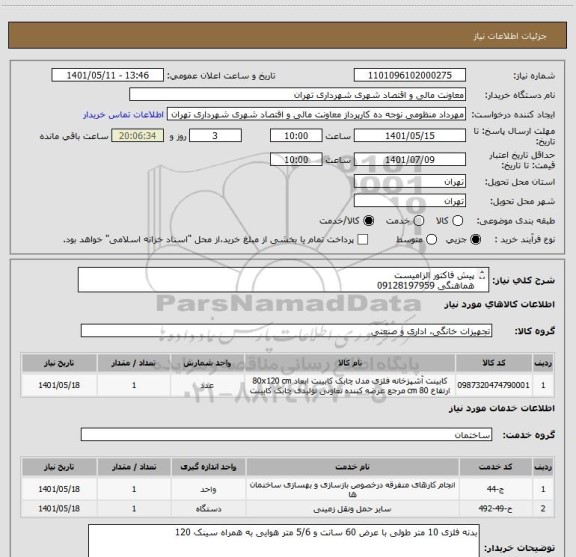576x557 pixels.
Task: Click the گروه کالا field
Action: (286, 331)
